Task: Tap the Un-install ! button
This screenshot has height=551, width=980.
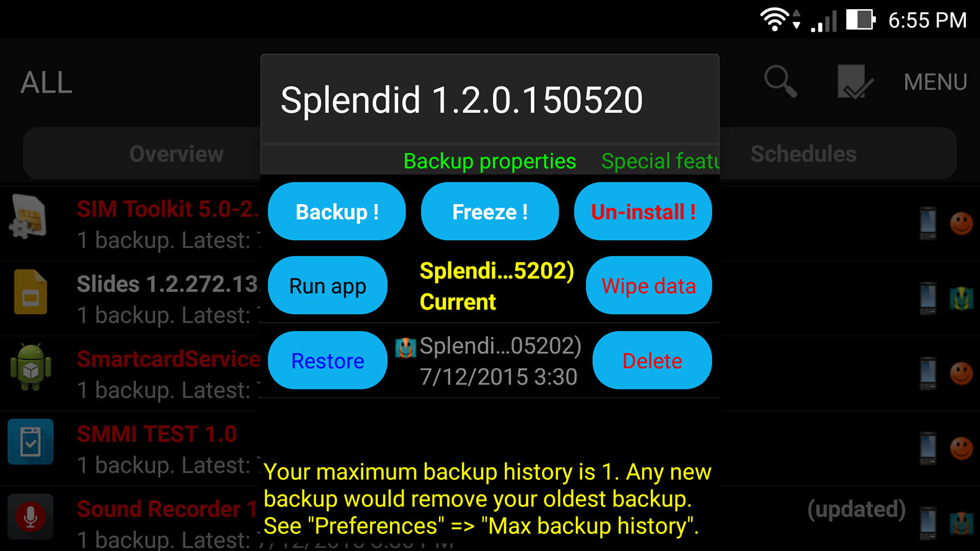Action: (x=643, y=211)
